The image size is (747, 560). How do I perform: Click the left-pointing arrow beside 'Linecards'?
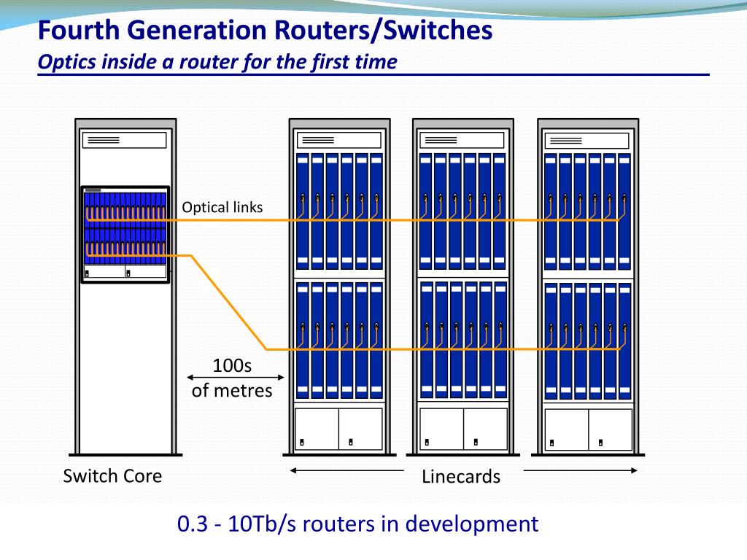coord(347,470)
